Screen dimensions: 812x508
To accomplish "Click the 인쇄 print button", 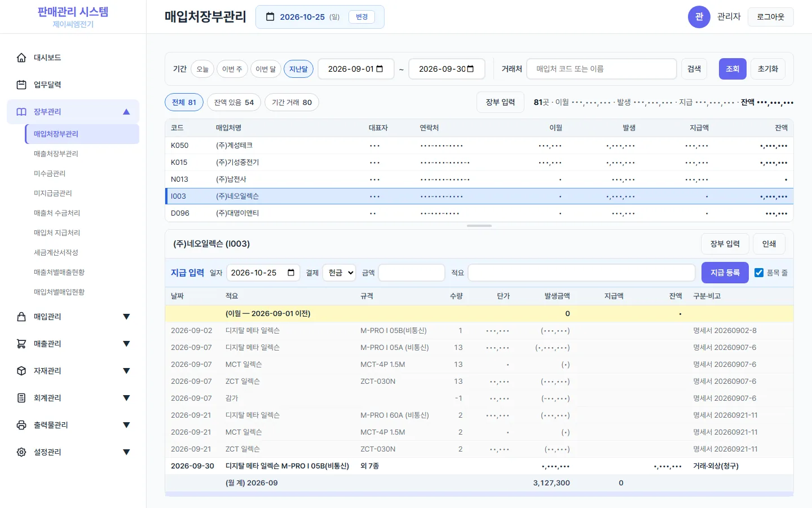I will 769,244.
